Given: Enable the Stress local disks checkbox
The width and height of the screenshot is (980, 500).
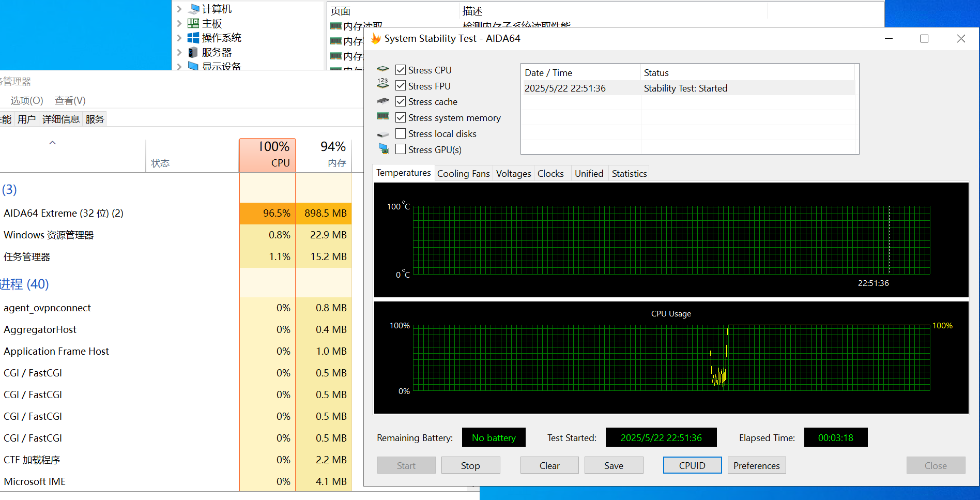Looking at the screenshot, I should (401, 133).
